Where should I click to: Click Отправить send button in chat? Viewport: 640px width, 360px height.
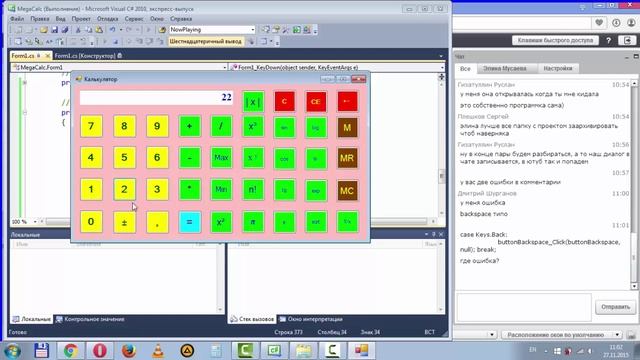(x=616, y=307)
